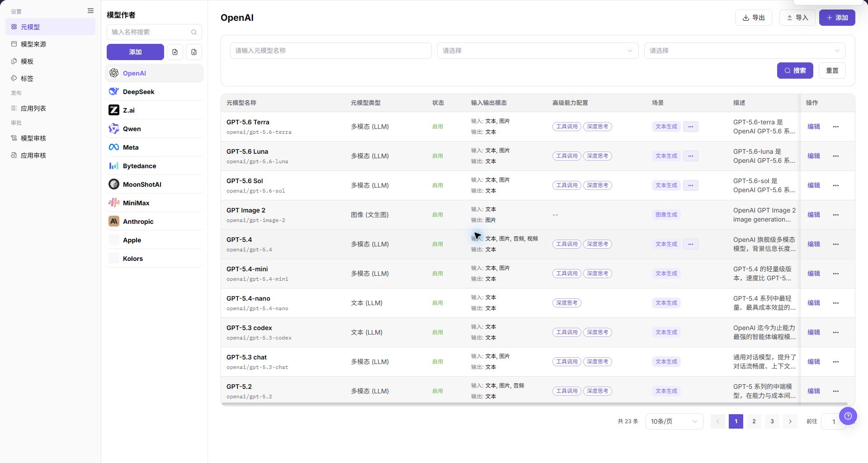Click the 搜索 search button
The width and height of the screenshot is (868, 463).
(795, 71)
